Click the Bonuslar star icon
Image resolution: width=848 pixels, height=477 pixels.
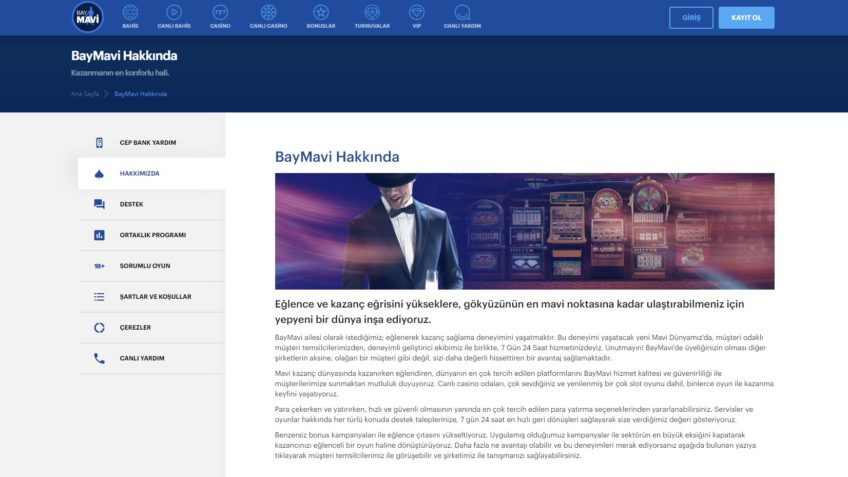321,13
